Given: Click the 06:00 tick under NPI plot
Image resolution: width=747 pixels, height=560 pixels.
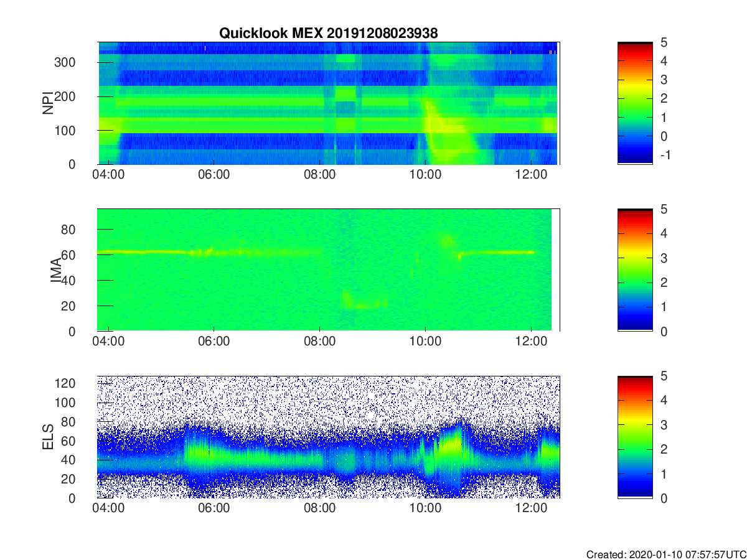Looking at the screenshot, I should pyautogui.click(x=214, y=174).
